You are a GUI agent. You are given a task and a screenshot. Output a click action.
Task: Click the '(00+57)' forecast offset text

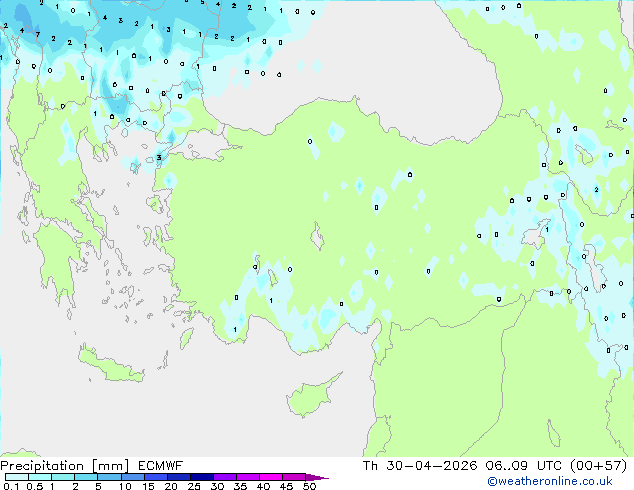click(598, 466)
